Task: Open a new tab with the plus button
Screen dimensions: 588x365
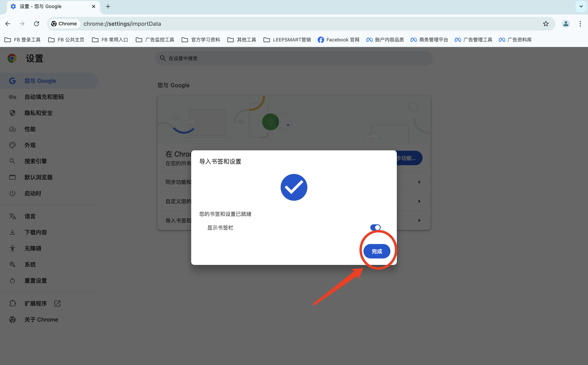Action: pos(108,6)
